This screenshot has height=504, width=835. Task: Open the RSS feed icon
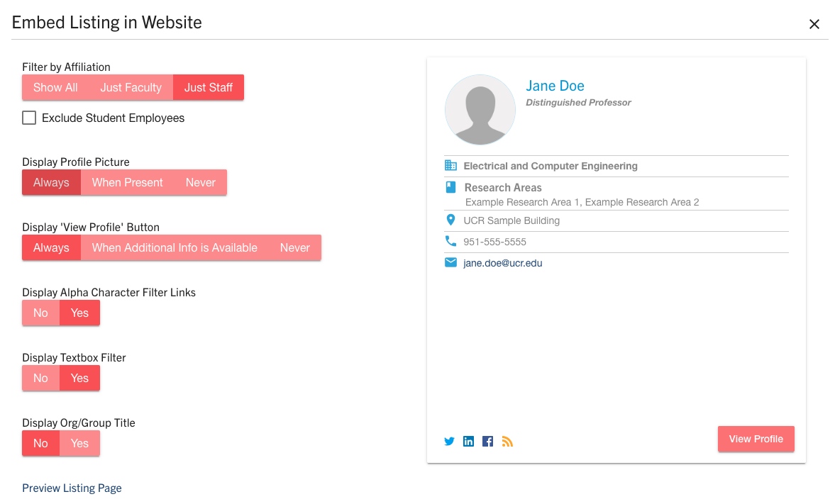[x=507, y=442]
